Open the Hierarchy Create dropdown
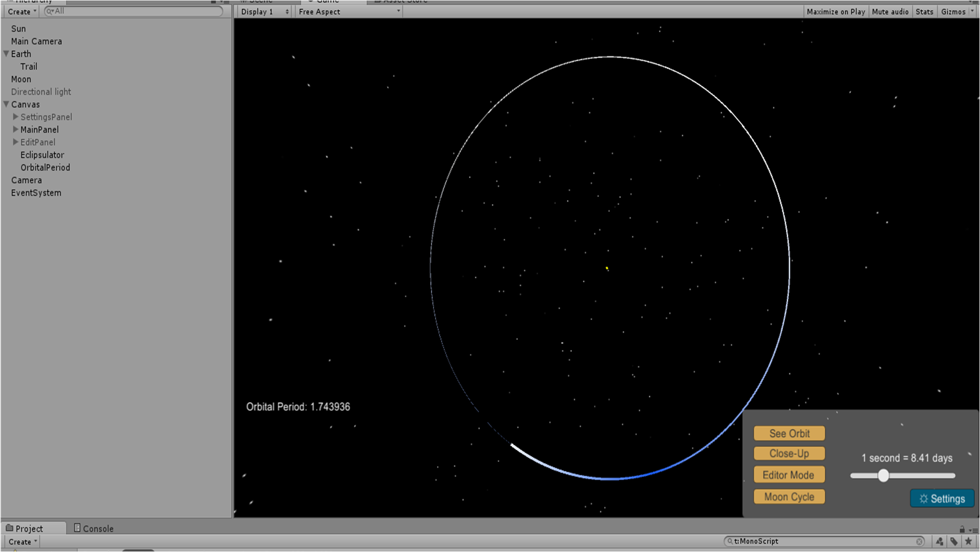Viewport: 980px width, 552px height. [x=21, y=11]
